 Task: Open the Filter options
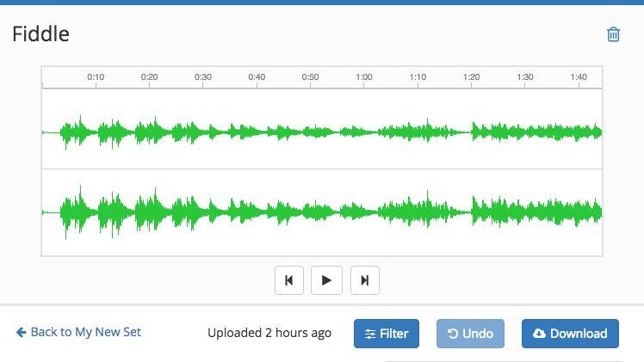(x=387, y=334)
